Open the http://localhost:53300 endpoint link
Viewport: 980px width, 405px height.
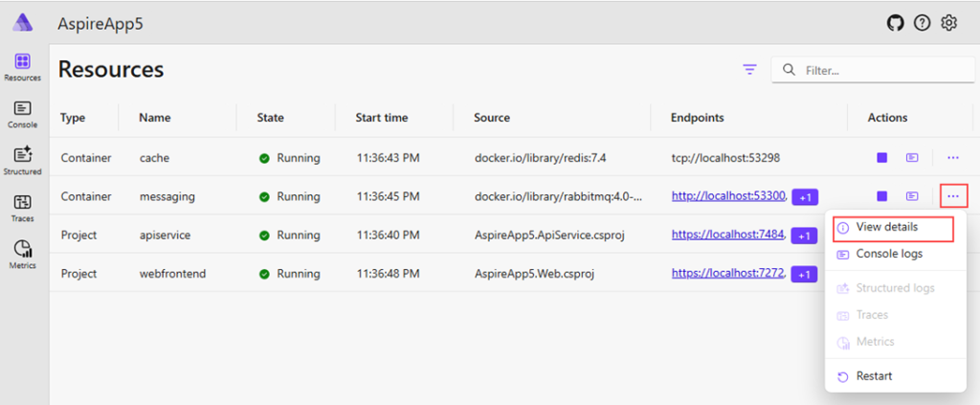point(727,196)
